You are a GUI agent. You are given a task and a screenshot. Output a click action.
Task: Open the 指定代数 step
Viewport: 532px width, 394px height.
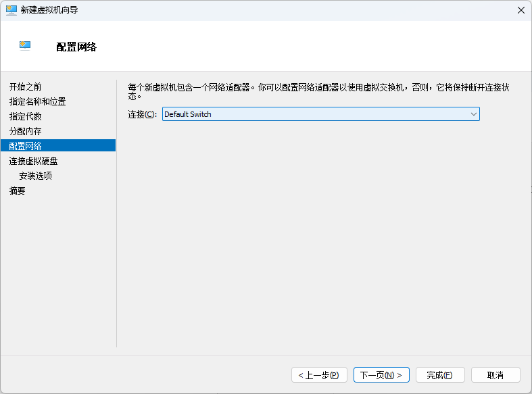tap(26, 116)
